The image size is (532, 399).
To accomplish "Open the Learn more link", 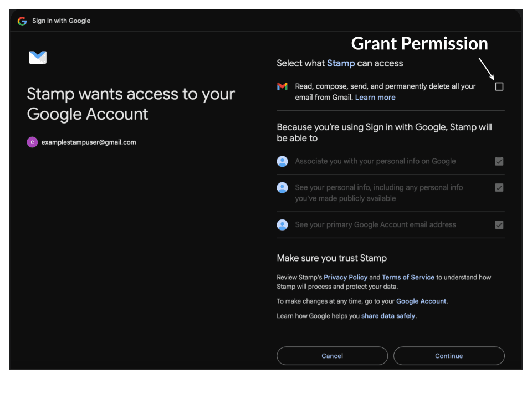I will pos(375,98).
